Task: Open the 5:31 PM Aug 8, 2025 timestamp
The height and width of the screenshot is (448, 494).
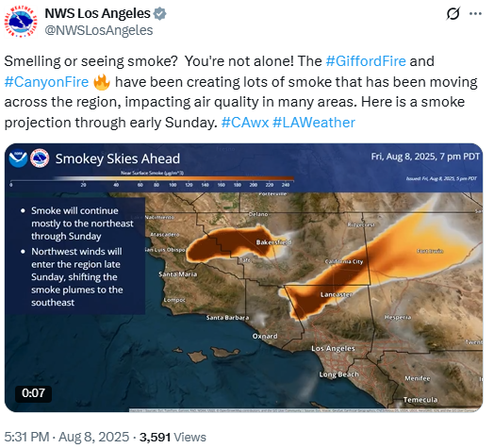Action: [x=67, y=437]
